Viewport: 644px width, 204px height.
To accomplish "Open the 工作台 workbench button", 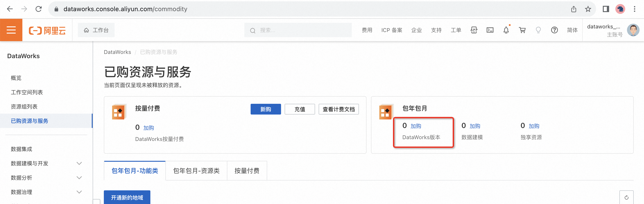I will pyautogui.click(x=96, y=30).
